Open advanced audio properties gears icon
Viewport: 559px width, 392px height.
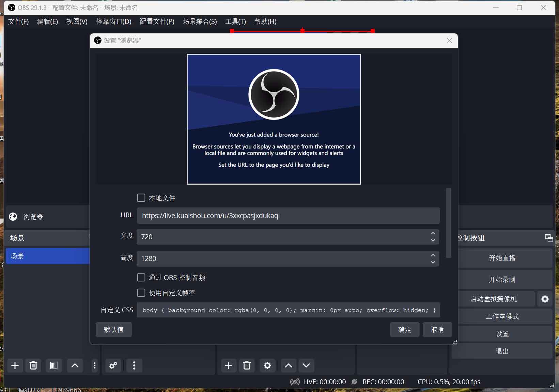tap(113, 365)
